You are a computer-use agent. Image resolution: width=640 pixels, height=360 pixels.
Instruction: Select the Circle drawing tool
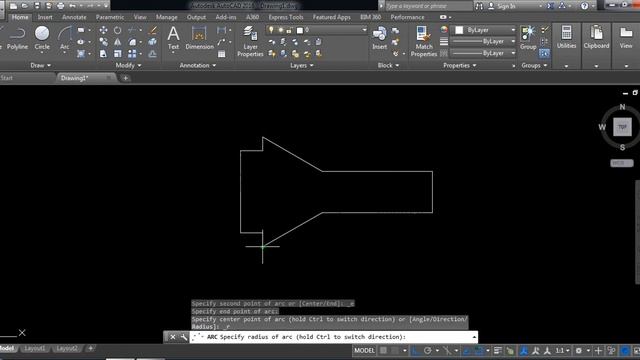coord(42,38)
